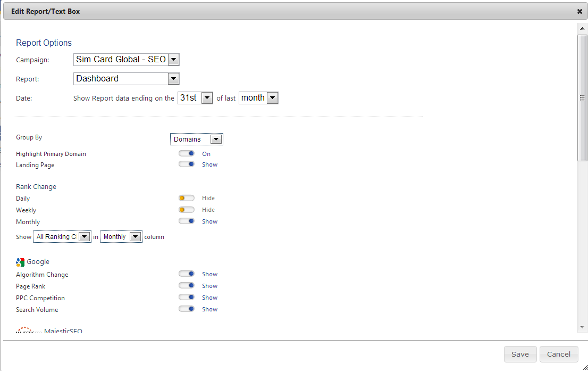Screen dimensions: 588x371
Task: Click the dialog resize grip
Action: (x=585, y=368)
